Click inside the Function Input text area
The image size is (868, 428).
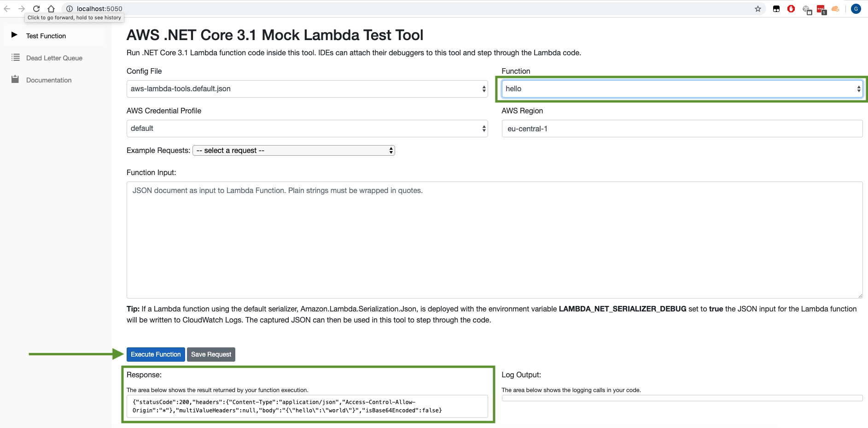point(495,240)
